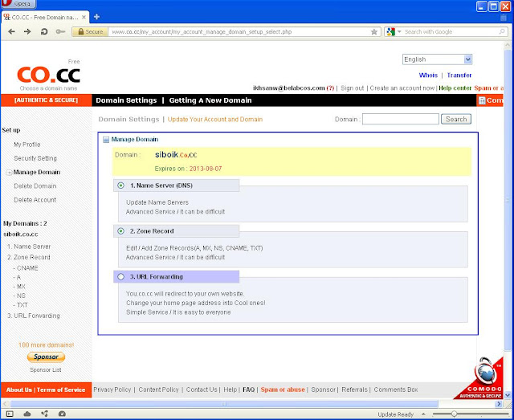Click the search magnifier icon in the search box
514x420 pixels.
pyautogui.click(x=501, y=32)
